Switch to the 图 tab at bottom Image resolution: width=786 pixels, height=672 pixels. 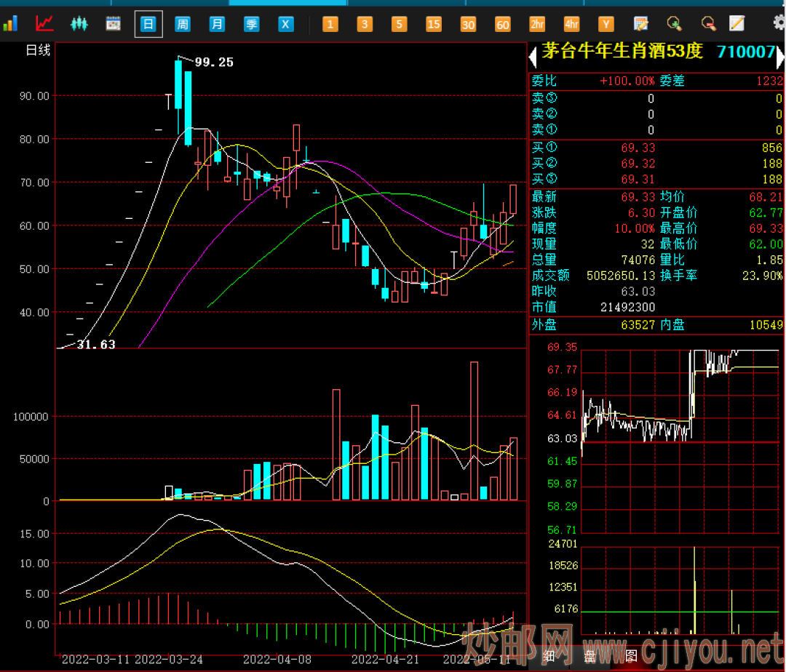click(x=630, y=657)
